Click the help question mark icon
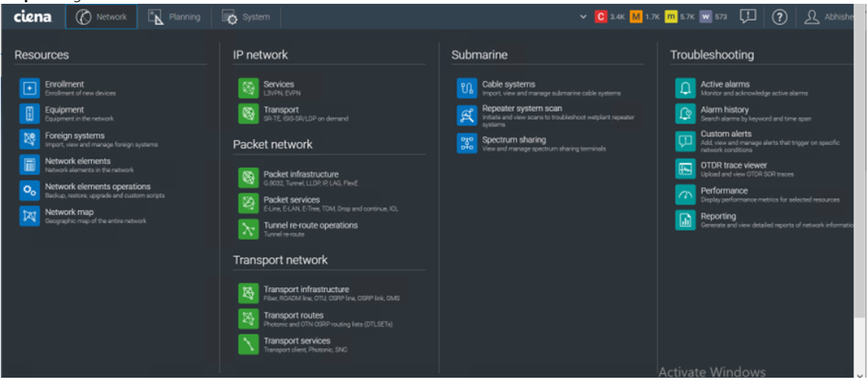This screenshot has height=380, width=868. point(779,17)
